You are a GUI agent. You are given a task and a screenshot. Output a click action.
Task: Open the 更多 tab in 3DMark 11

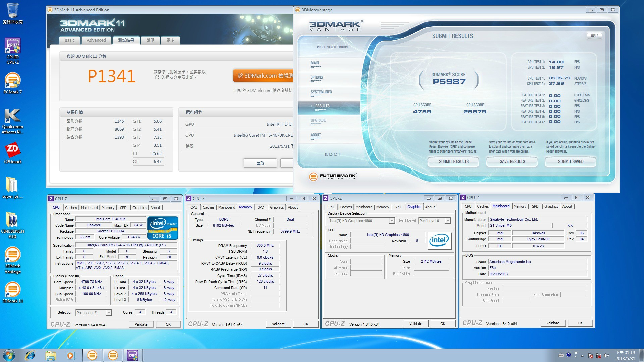(170, 40)
